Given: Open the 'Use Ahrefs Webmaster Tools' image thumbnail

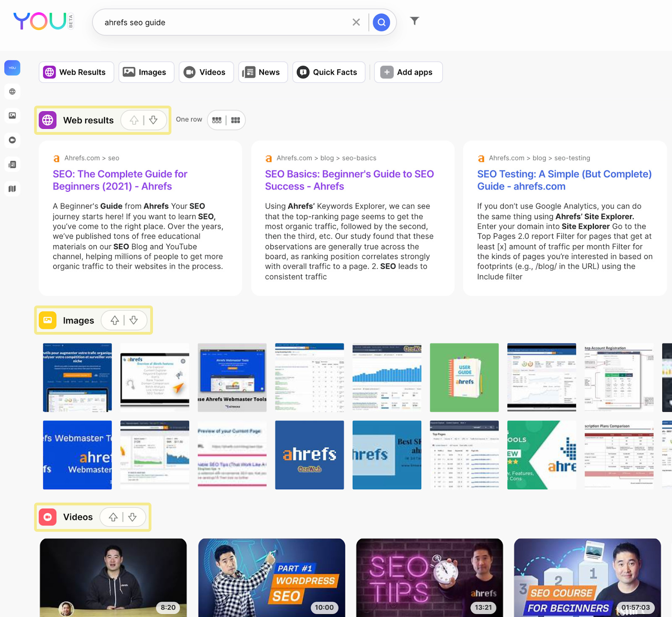Looking at the screenshot, I should click(x=232, y=377).
